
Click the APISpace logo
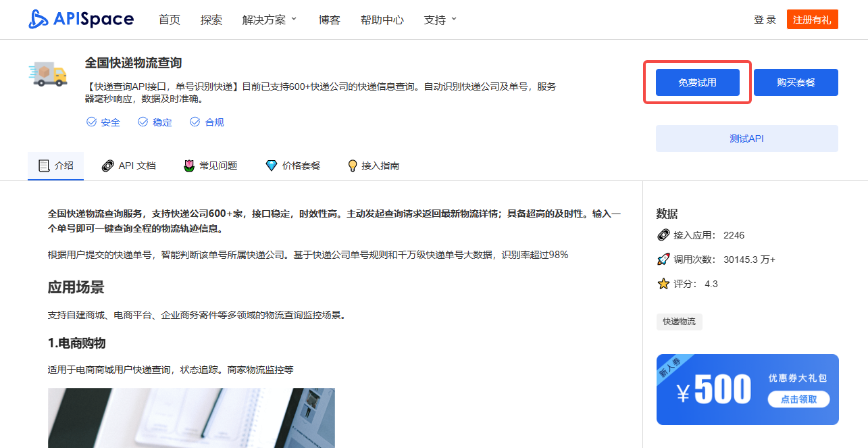pos(81,19)
